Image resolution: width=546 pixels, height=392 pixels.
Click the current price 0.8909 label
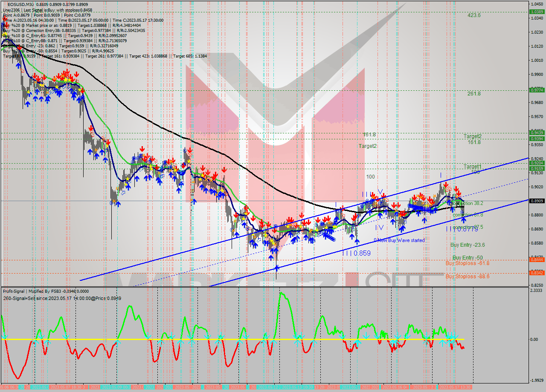[536, 201]
